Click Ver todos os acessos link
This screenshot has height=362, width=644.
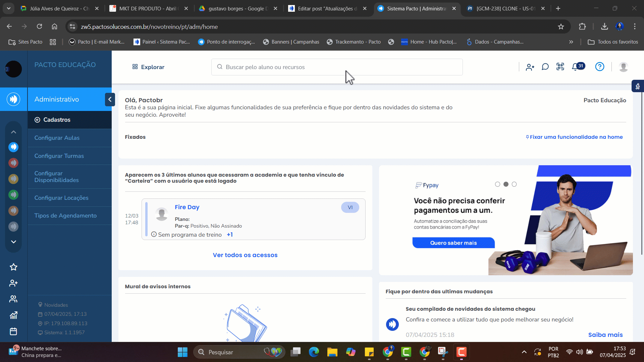(x=245, y=255)
